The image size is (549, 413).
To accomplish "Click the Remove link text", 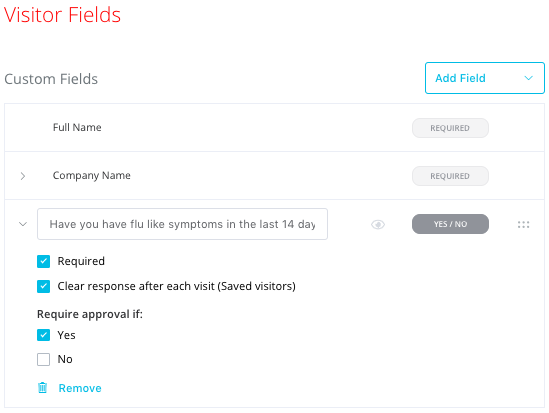I will 80,388.
